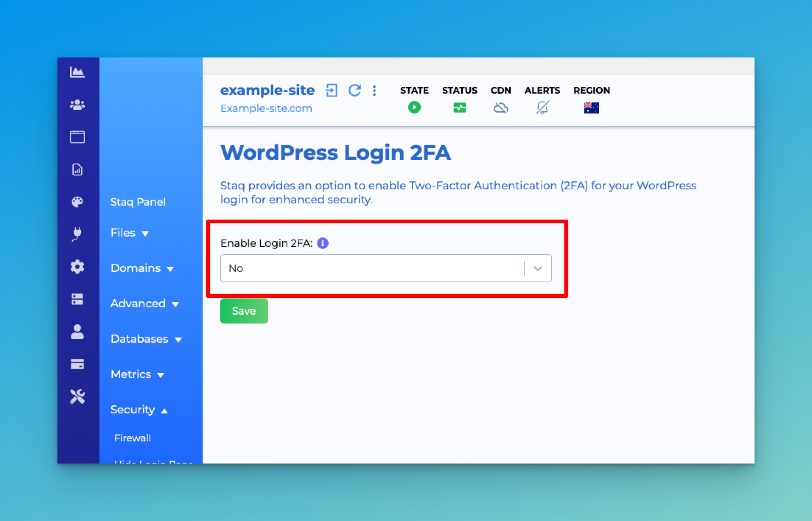Click the ALERTS column label
The width and height of the screenshot is (812, 521).
(542, 90)
